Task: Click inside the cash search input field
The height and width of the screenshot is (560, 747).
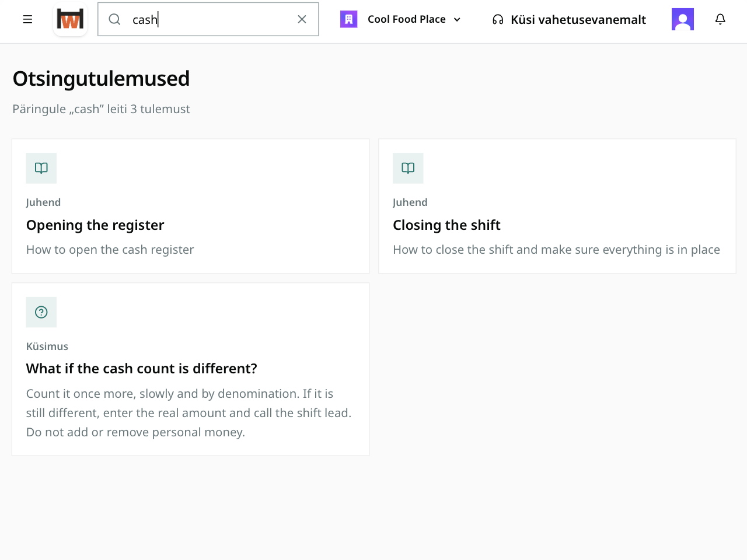Action: point(208,19)
